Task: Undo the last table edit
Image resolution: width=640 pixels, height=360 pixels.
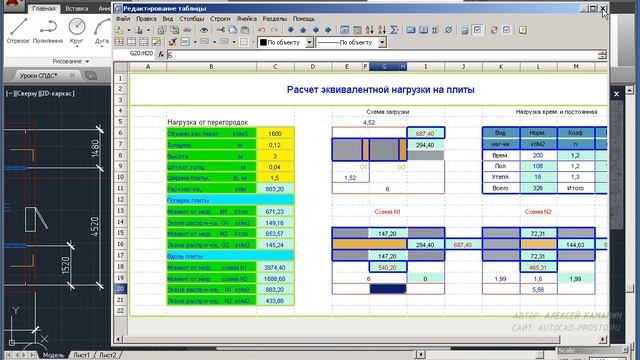Action: tap(262, 30)
